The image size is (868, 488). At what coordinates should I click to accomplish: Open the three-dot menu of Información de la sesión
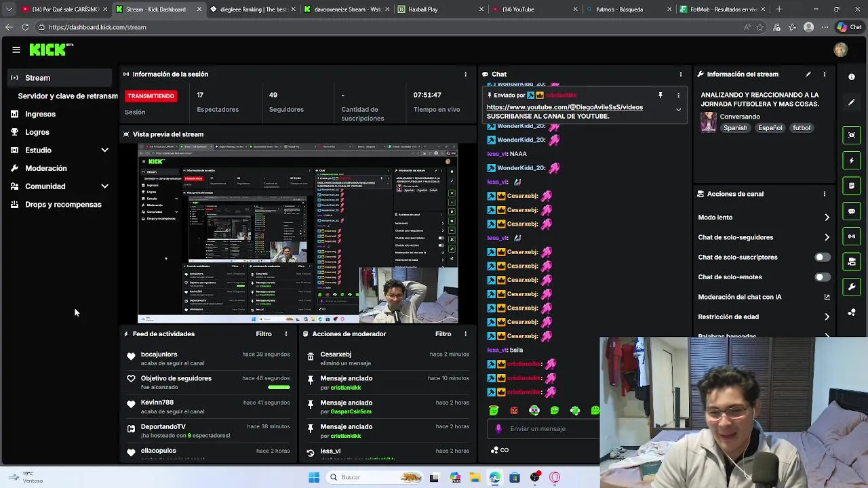click(x=465, y=74)
